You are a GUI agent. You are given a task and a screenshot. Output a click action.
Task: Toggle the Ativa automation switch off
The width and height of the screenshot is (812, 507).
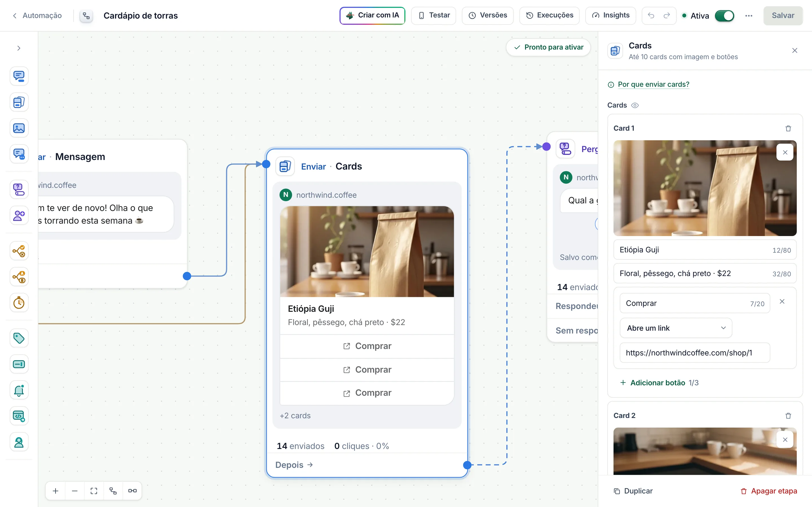click(x=724, y=16)
